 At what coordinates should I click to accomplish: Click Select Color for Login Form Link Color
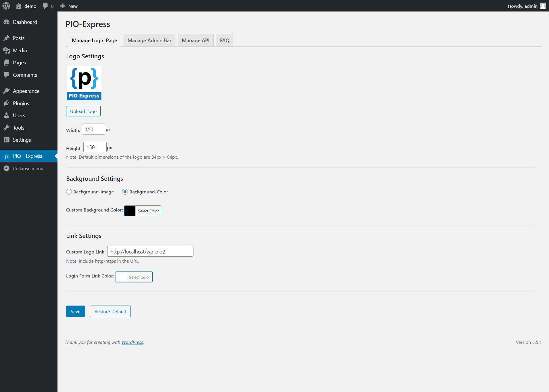coord(139,277)
